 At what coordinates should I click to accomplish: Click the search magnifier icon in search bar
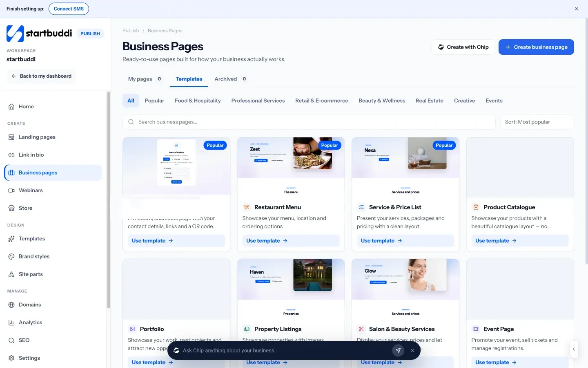pos(131,122)
